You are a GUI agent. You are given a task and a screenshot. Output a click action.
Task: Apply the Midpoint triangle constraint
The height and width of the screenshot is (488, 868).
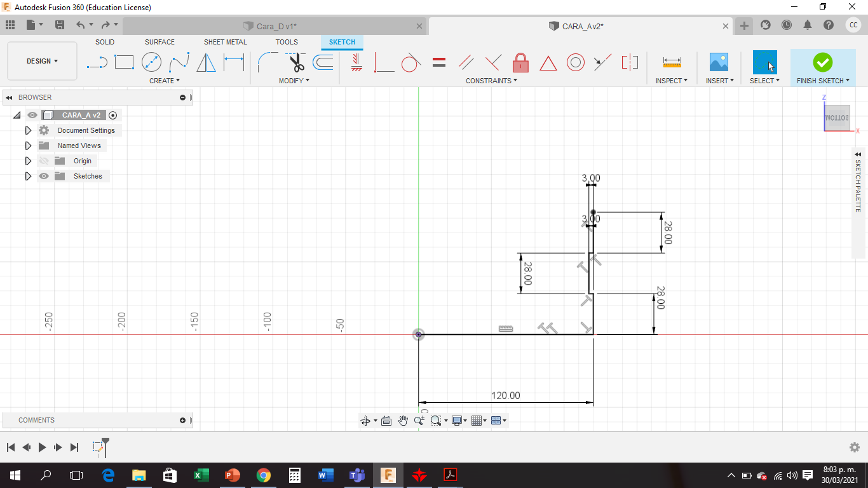pos(548,62)
